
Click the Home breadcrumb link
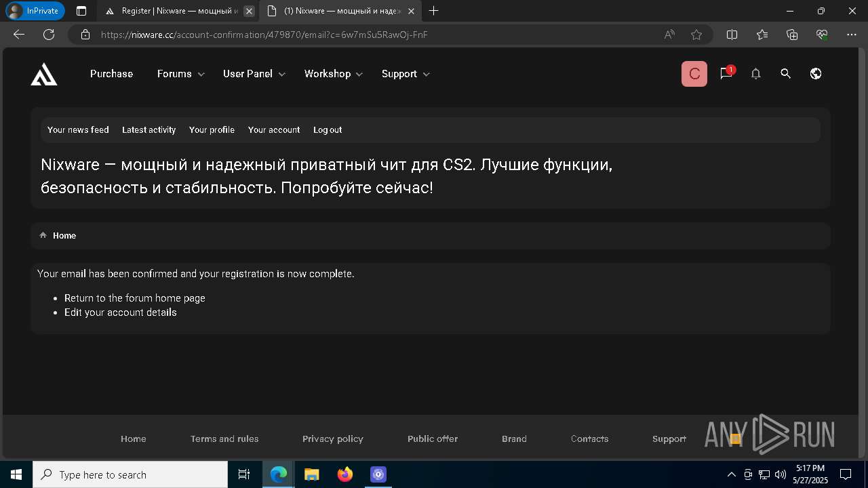click(x=64, y=236)
